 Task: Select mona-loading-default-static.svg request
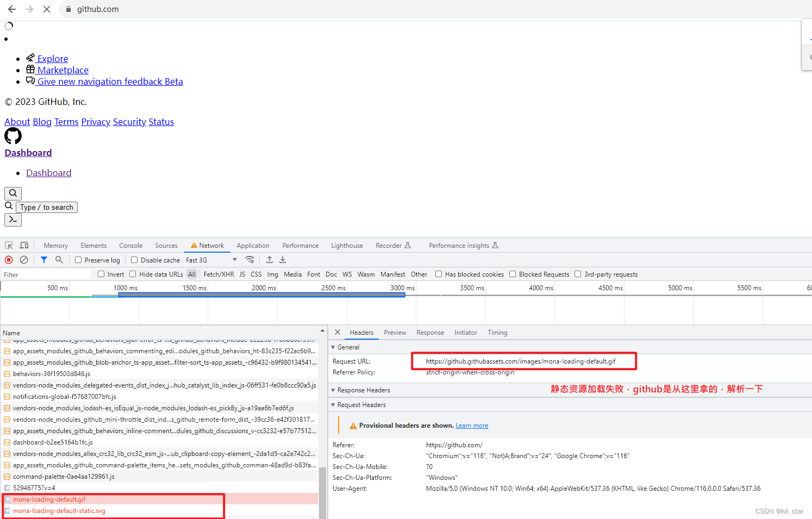pos(159,511)
